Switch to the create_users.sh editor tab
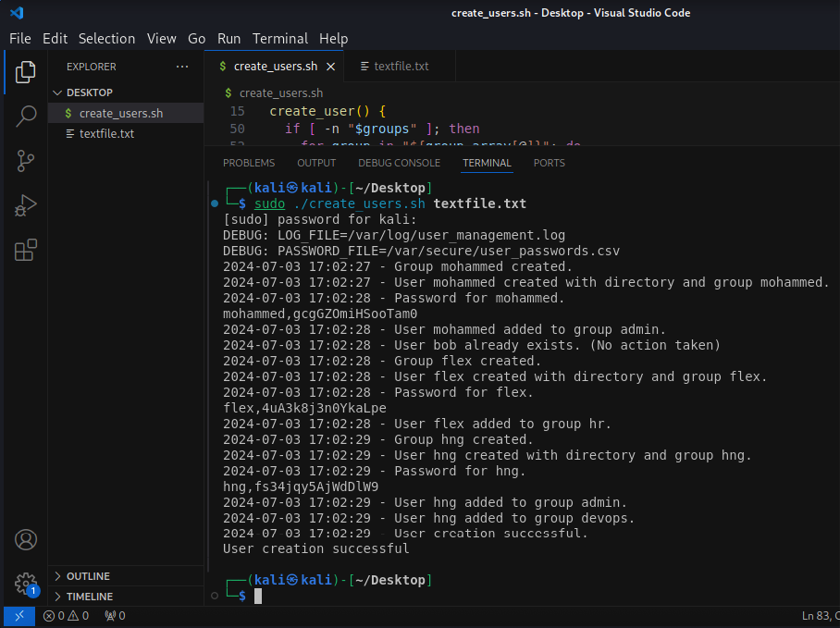 pos(274,67)
